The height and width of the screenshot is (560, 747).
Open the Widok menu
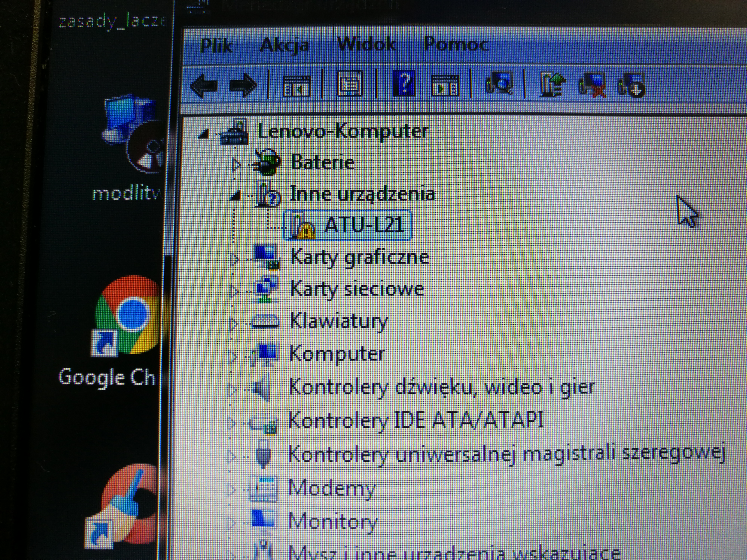pos(367,44)
